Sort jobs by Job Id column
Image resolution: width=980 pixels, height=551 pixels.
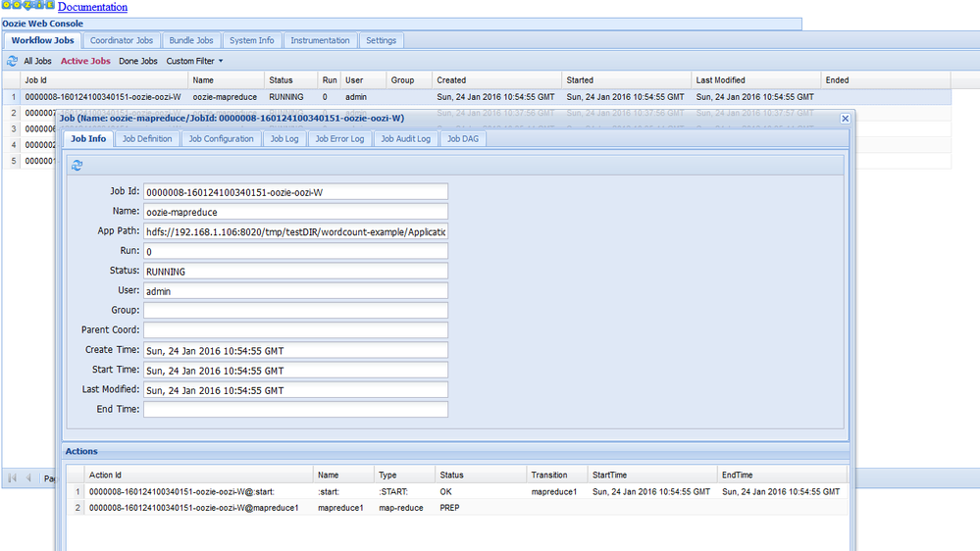coord(104,80)
